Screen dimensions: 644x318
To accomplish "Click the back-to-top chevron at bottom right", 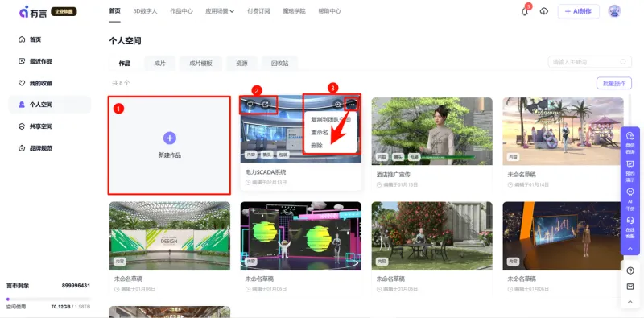I will click(630, 302).
